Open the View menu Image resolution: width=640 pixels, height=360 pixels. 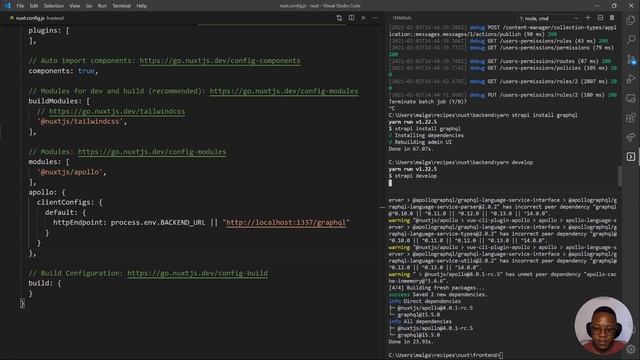(x=75, y=6)
